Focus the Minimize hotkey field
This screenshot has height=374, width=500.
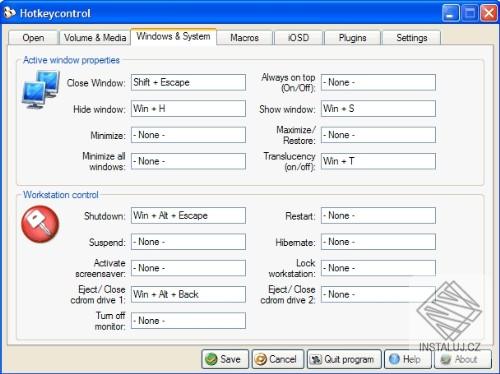pos(188,135)
